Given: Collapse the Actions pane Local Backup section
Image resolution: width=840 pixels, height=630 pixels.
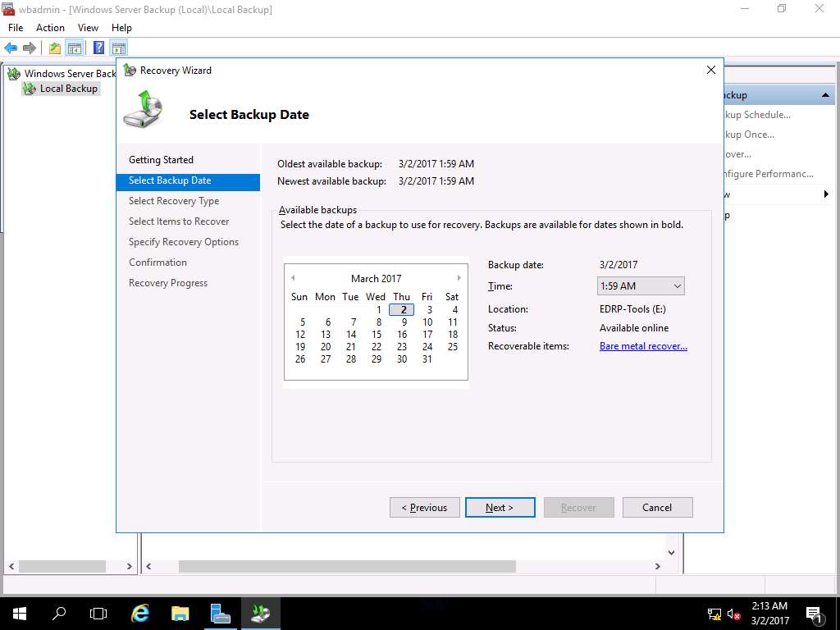Looking at the screenshot, I should pos(825,95).
